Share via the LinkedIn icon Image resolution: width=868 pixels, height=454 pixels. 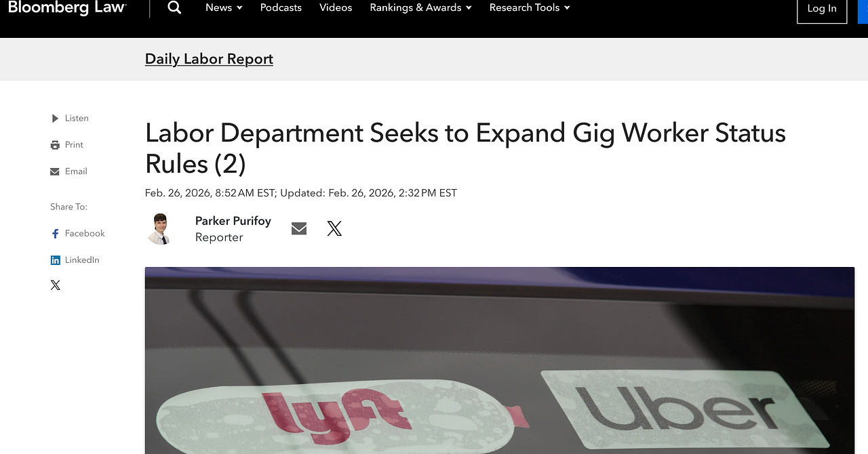click(56, 260)
